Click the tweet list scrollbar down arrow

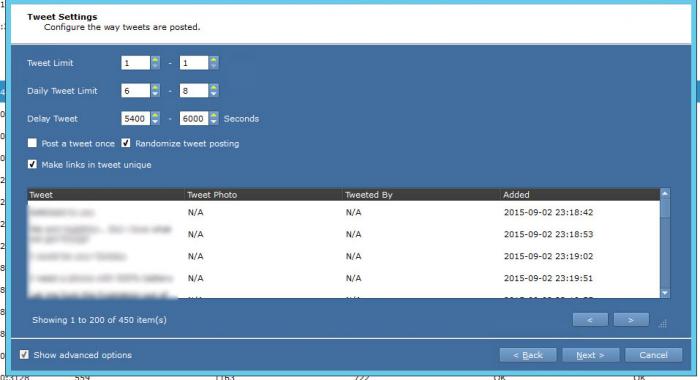point(665,293)
